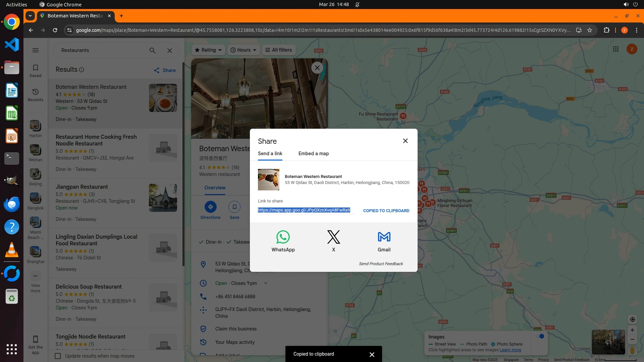Expand the Rating filter dropdown

(x=209, y=50)
